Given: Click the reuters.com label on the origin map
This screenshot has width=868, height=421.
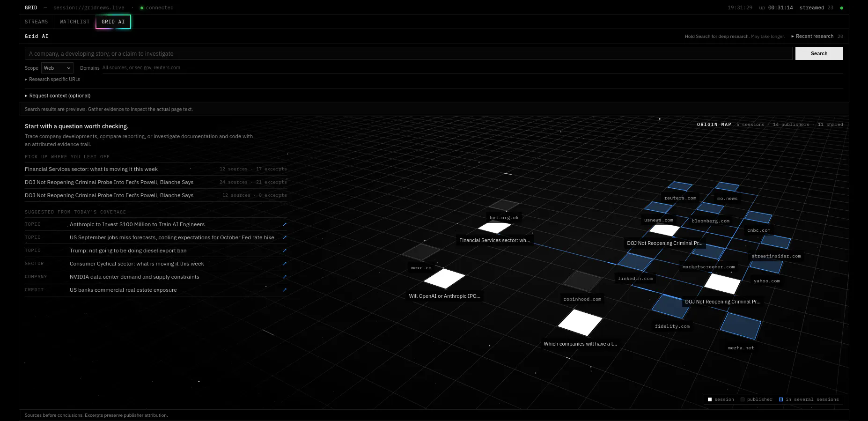Looking at the screenshot, I should point(680,198).
